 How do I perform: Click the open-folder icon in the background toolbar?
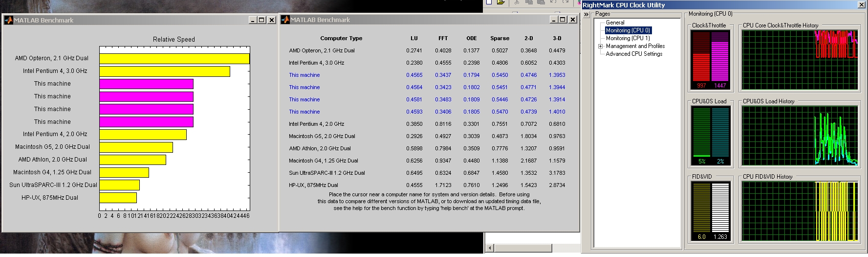click(x=500, y=2)
